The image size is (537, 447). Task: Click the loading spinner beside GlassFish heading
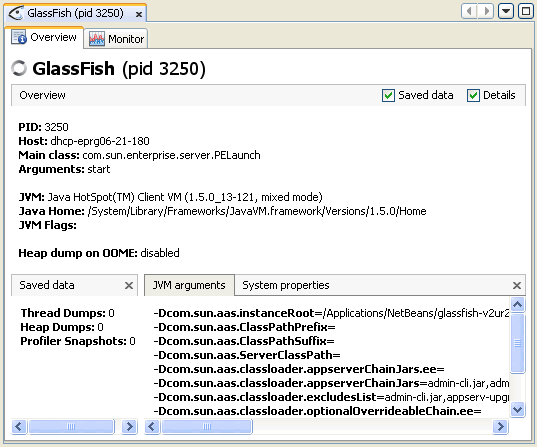coord(19,68)
